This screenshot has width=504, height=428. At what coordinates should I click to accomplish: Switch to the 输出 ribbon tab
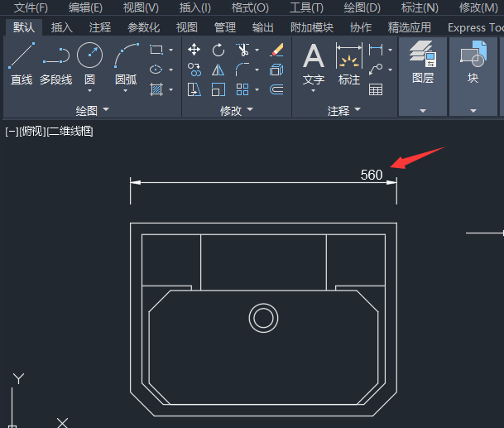262,27
